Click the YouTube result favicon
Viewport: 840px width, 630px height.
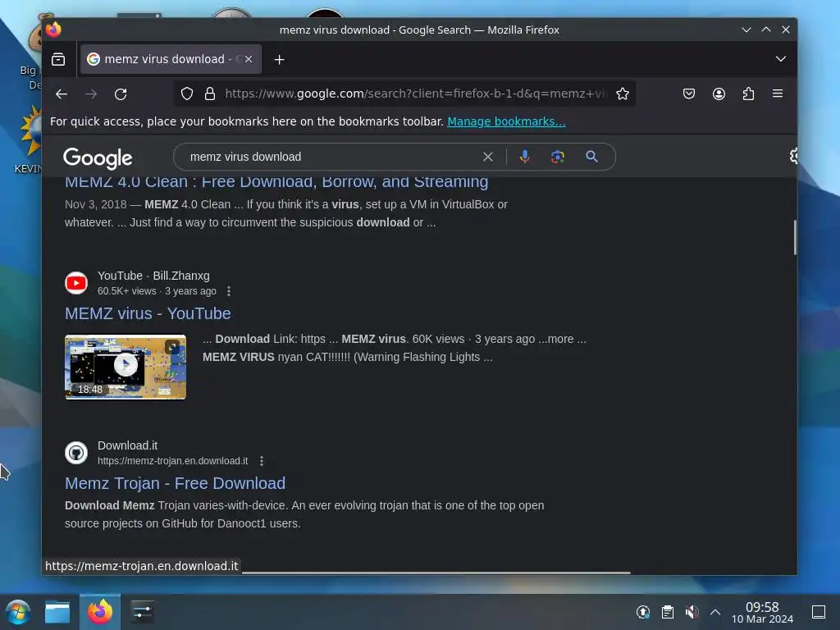coord(76,283)
